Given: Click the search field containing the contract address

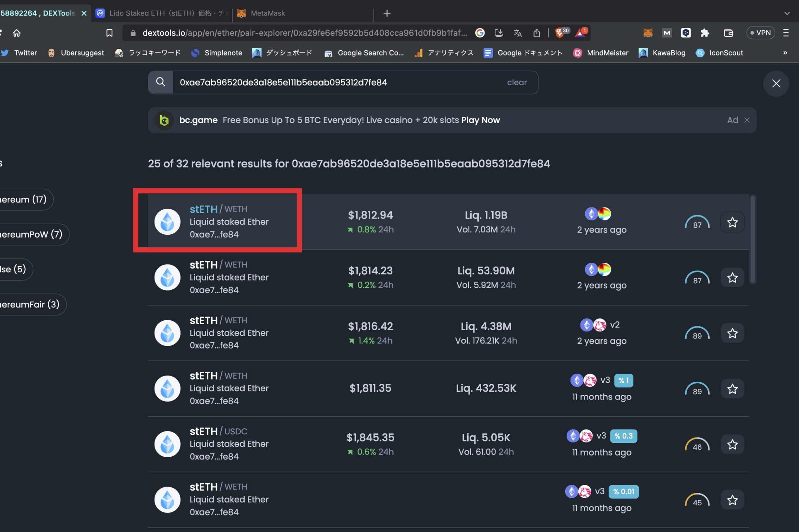Looking at the screenshot, I should tap(340, 82).
